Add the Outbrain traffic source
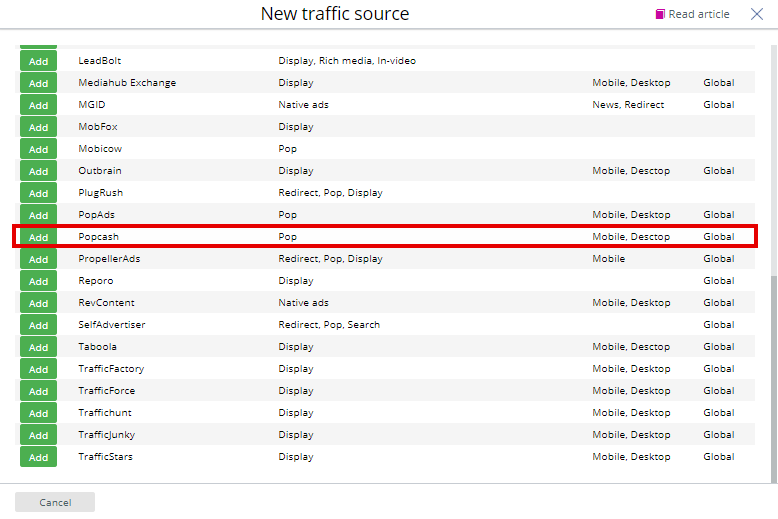778x519 pixels. 38,171
